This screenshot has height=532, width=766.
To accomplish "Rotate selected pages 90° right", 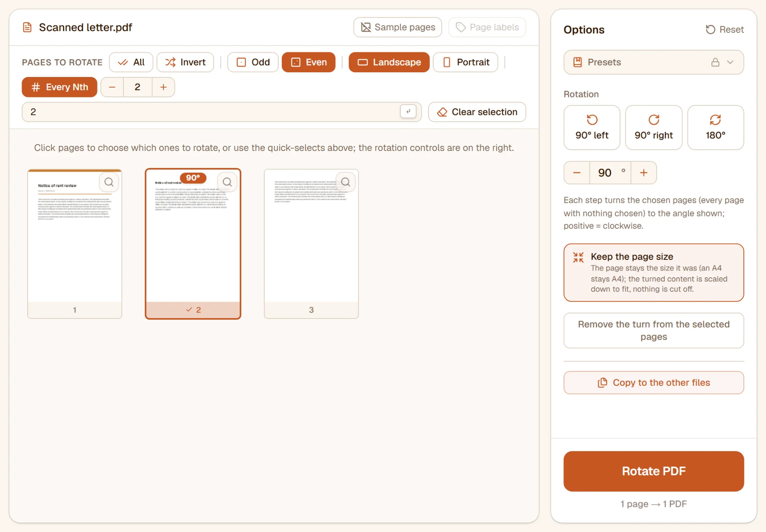I will [654, 128].
